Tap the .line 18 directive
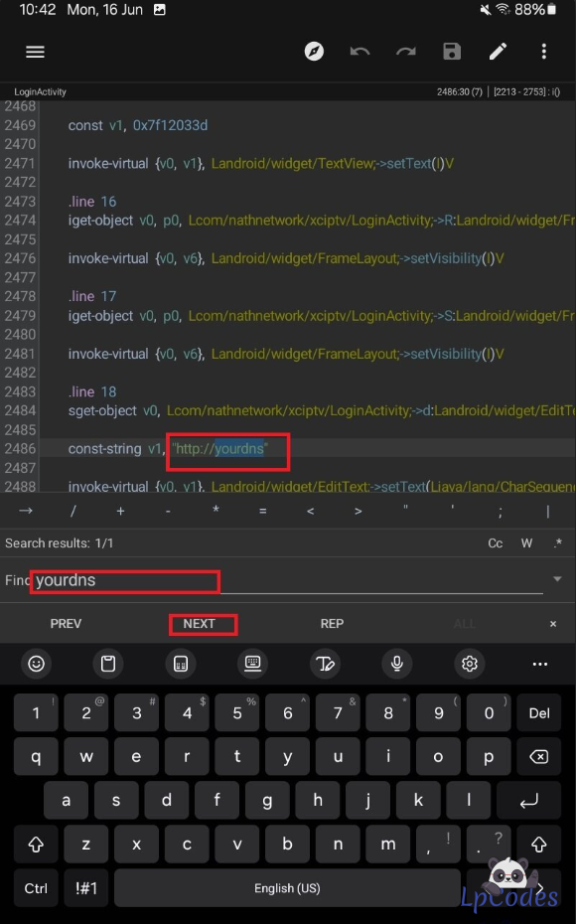The width and height of the screenshot is (576, 924). click(x=92, y=391)
